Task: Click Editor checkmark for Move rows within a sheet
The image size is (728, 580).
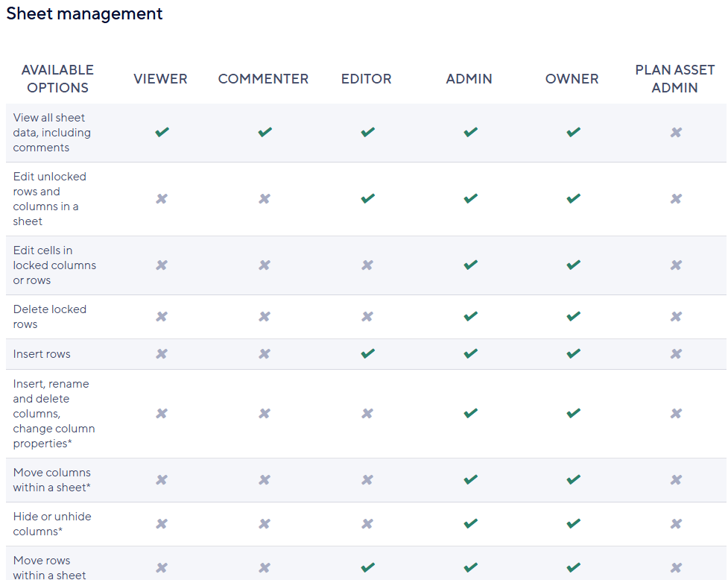Action: pyautogui.click(x=367, y=567)
